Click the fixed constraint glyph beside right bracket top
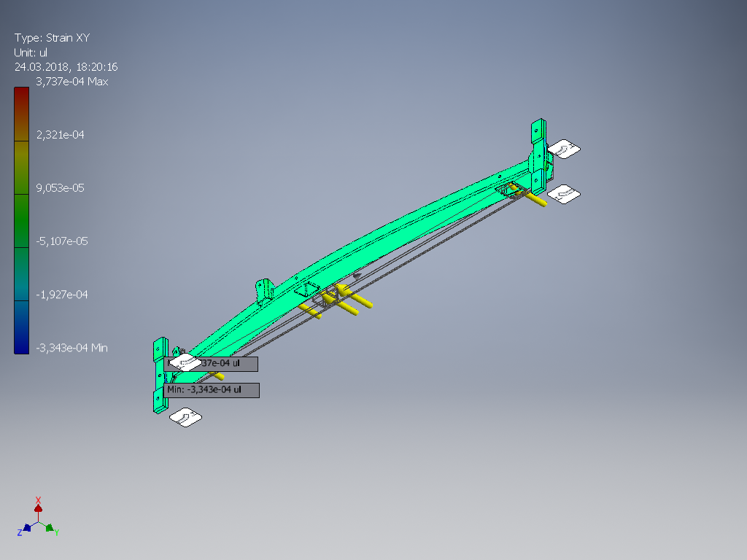 click(564, 149)
